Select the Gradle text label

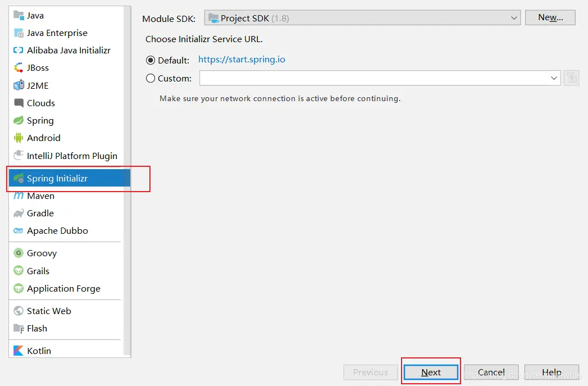coord(40,214)
